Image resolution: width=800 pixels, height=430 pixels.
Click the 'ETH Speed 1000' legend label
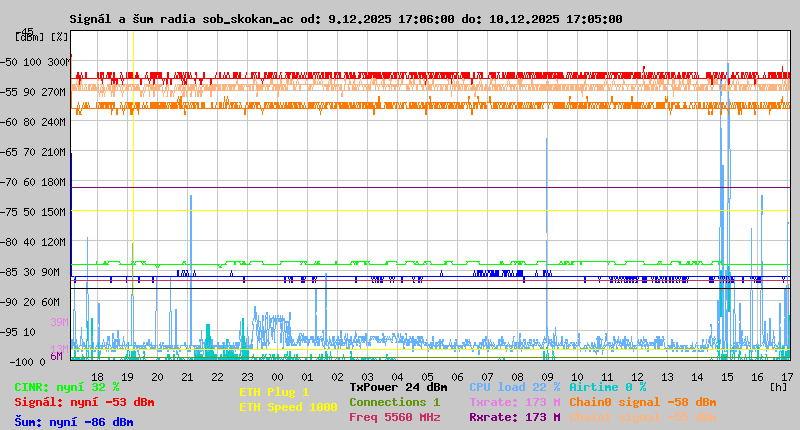pyautogui.click(x=288, y=407)
